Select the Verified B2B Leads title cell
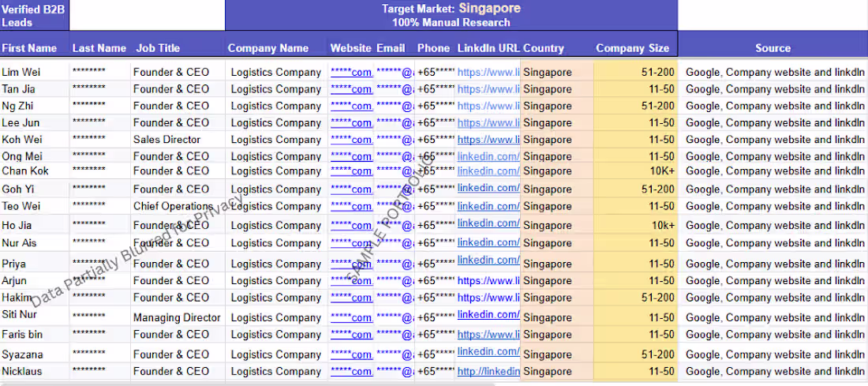 (x=34, y=15)
